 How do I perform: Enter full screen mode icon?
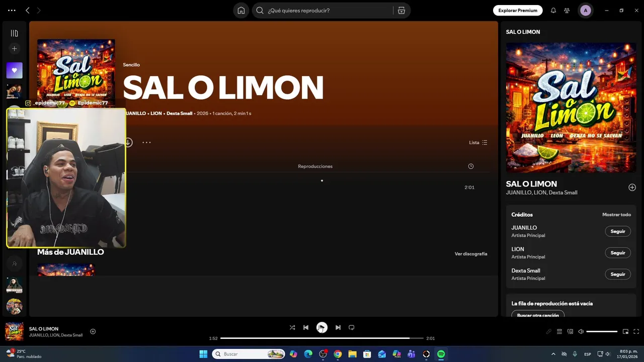tap(636, 331)
